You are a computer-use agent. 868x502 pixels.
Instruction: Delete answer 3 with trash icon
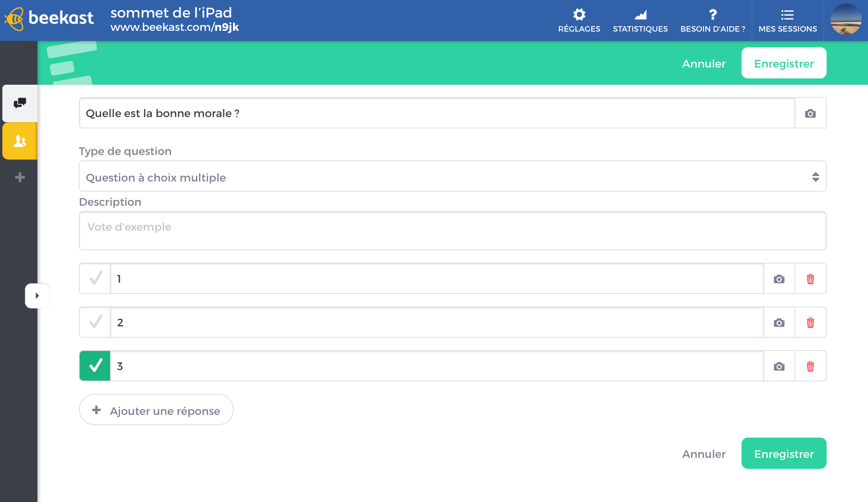coord(810,366)
